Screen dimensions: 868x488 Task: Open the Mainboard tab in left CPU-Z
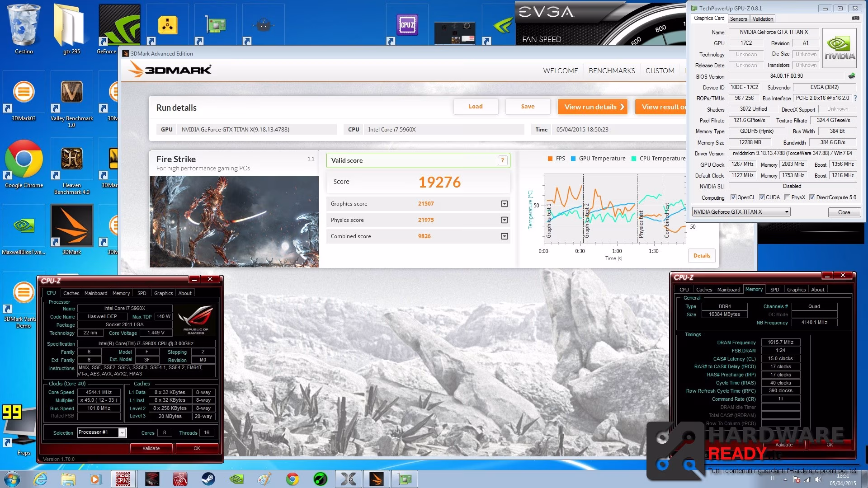96,293
